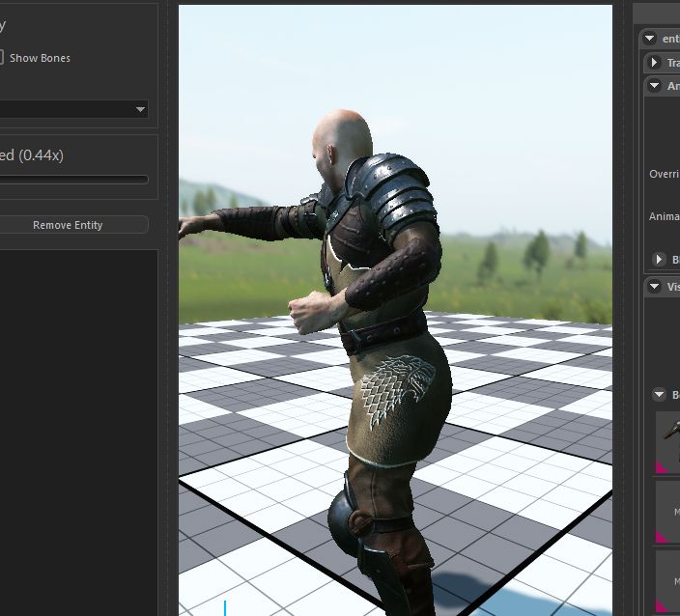Click the speed label (0.44x)
This screenshot has width=680, height=616.
click(x=31, y=154)
